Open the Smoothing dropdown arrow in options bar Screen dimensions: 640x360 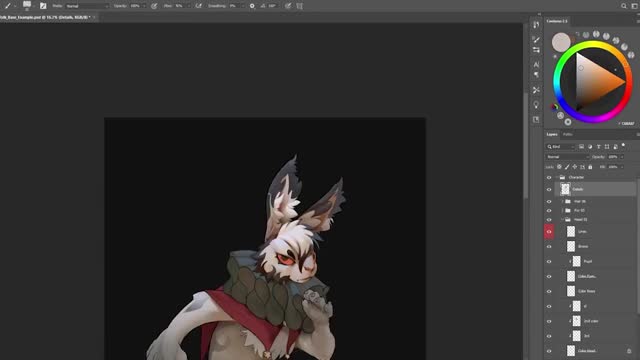point(242,6)
